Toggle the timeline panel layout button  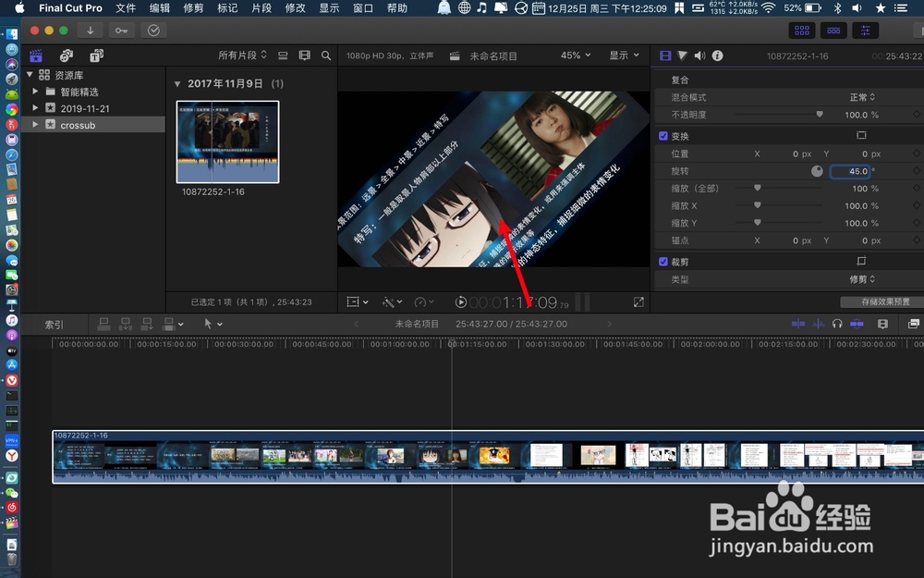[833, 31]
